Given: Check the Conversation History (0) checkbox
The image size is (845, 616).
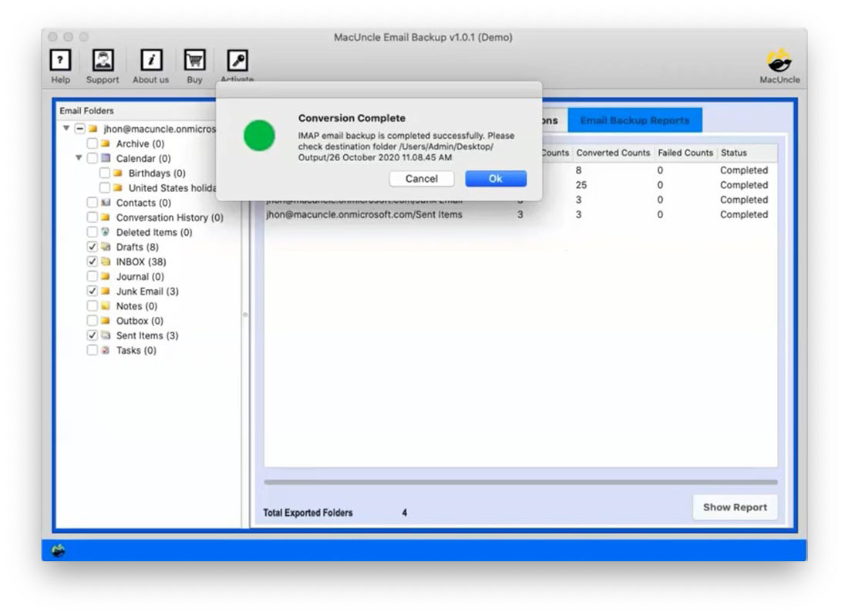Looking at the screenshot, I should point(93,217).
